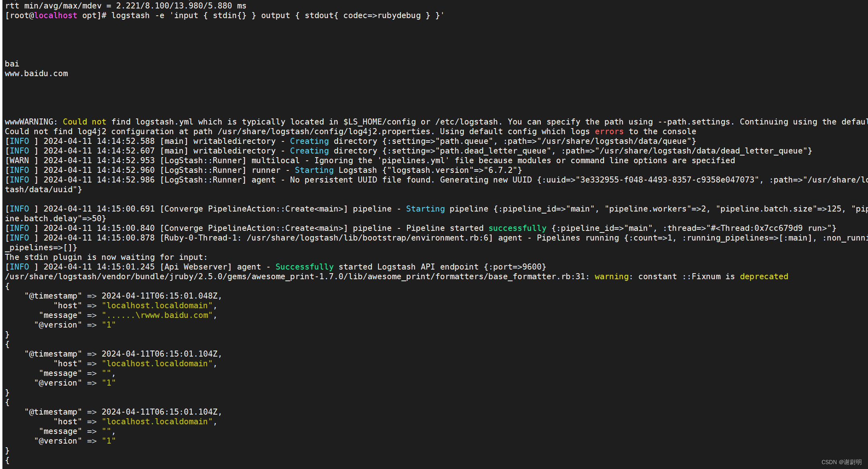Select the "www.baidu.com" input line

click(x=36, y=74)
